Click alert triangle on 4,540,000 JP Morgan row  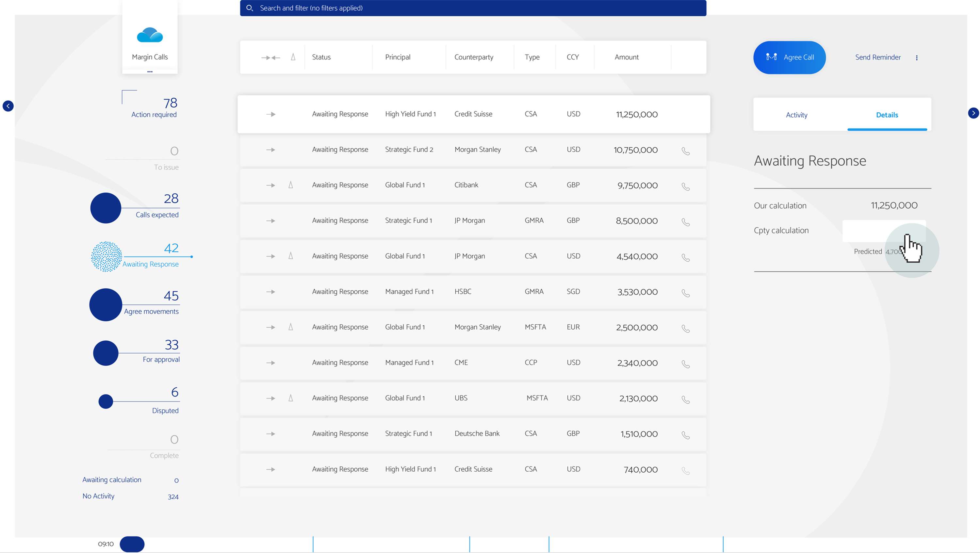(x=291, y=255)
